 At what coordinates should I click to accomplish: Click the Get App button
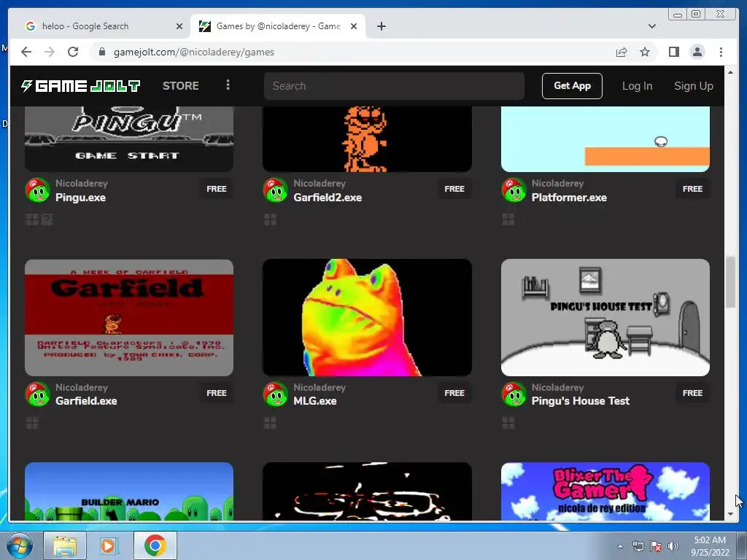click(572, 86)
